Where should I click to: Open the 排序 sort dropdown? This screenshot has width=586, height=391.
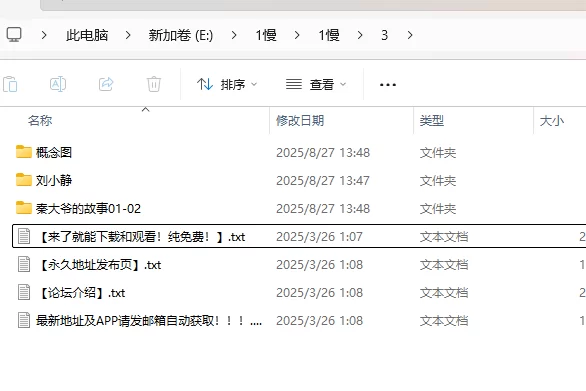click(227, 84)
